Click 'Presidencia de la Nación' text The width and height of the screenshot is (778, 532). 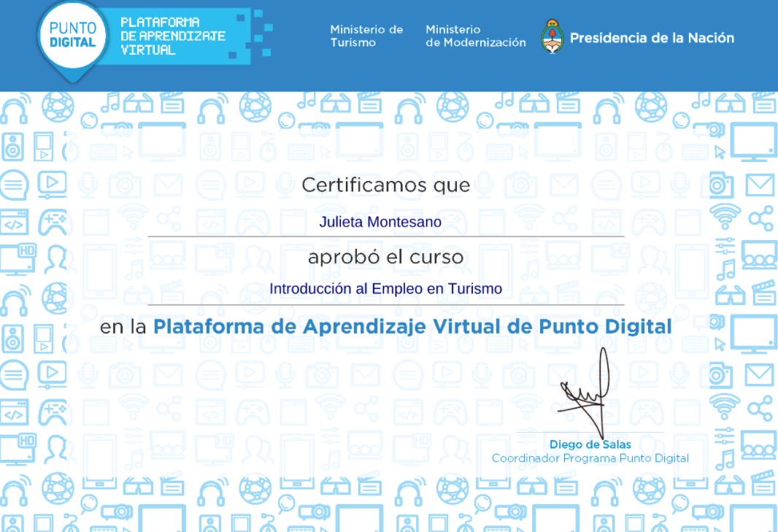coord(652,38)
